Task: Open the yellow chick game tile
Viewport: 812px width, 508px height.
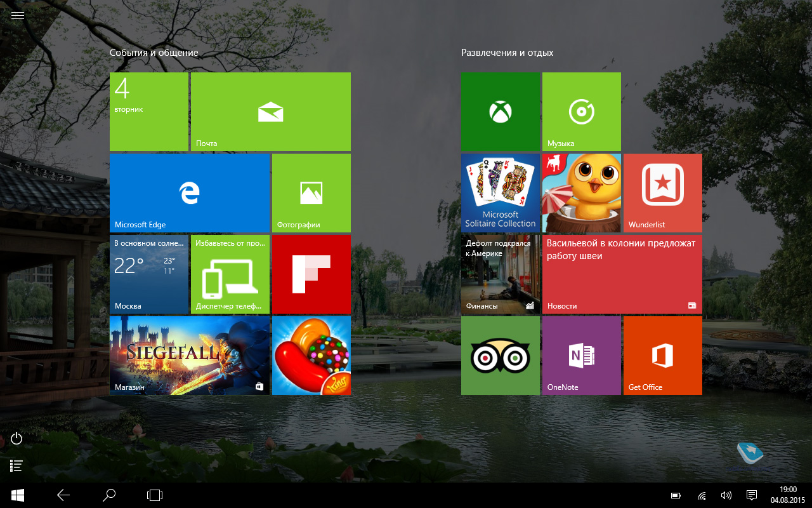Action: (x=582, y=193)
